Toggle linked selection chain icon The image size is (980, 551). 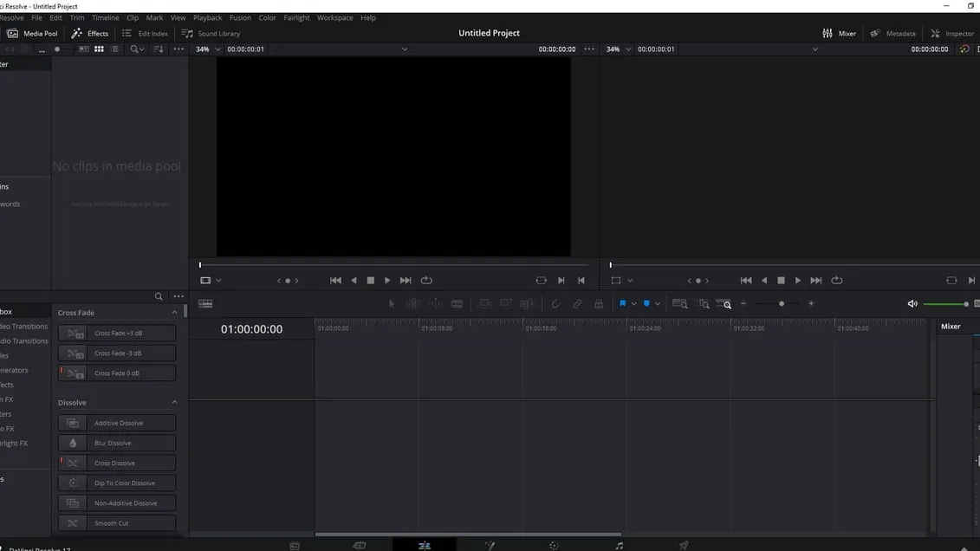point(578,303)
